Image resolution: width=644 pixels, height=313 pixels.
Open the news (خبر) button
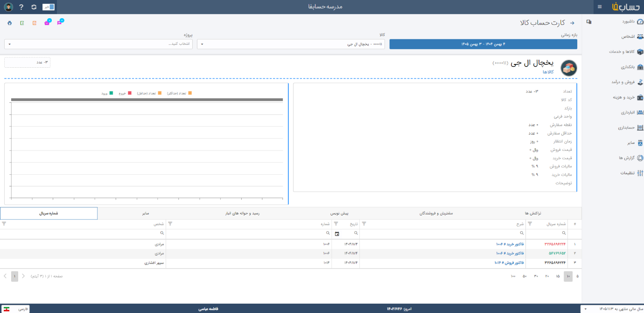pyautogui.click(x=49, y=7)
